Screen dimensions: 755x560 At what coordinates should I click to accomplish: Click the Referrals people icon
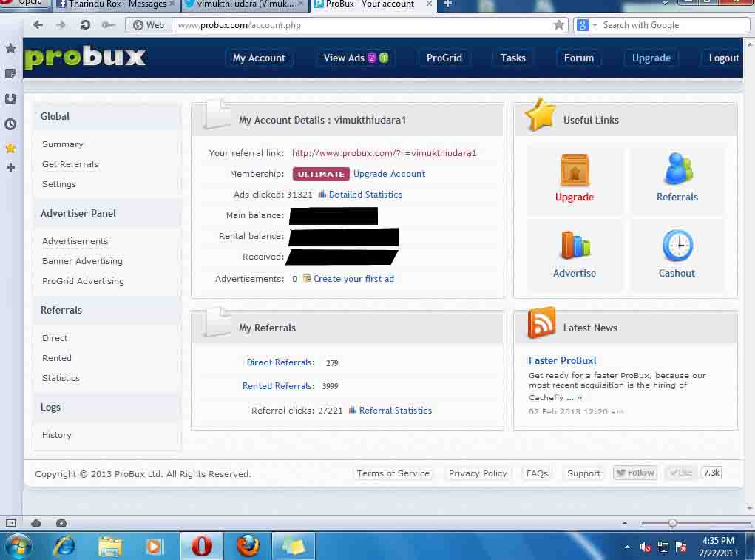tap(677, 169)
